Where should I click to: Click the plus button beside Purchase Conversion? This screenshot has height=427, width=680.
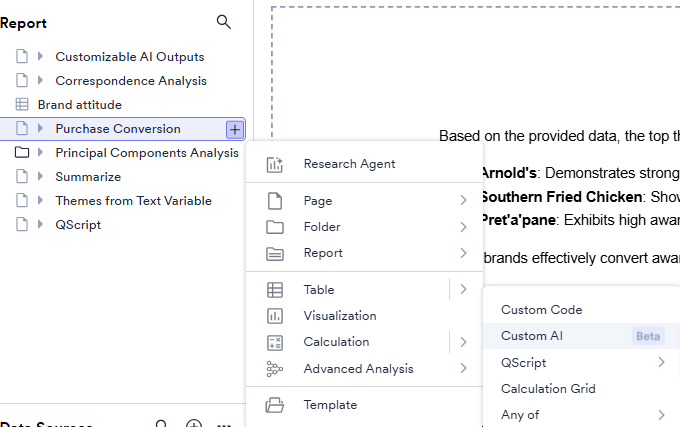click(234, 129)
